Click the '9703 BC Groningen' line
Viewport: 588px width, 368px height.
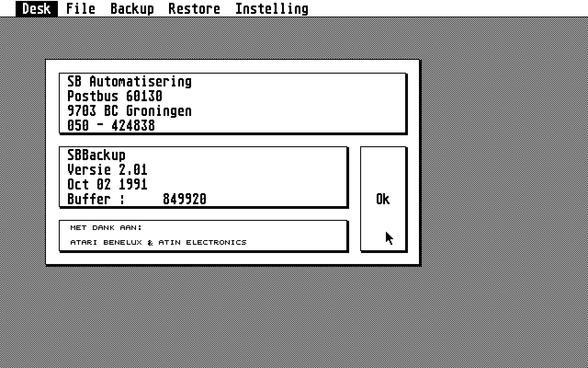(130, 111)
